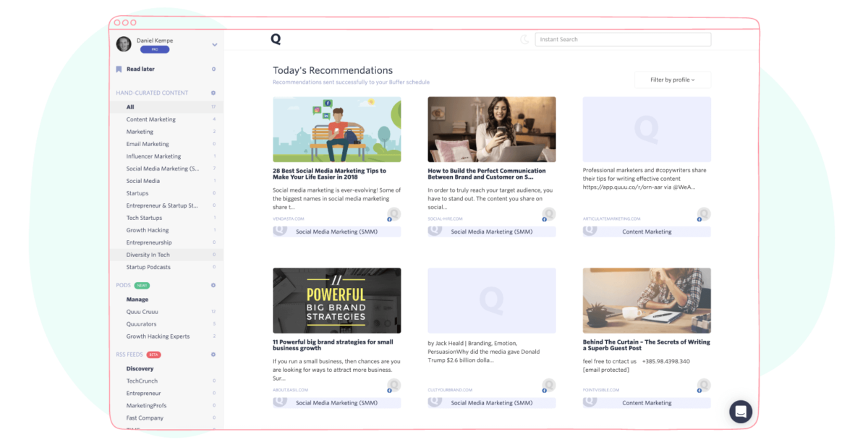Click the Q logo at the top

point(275,39)
